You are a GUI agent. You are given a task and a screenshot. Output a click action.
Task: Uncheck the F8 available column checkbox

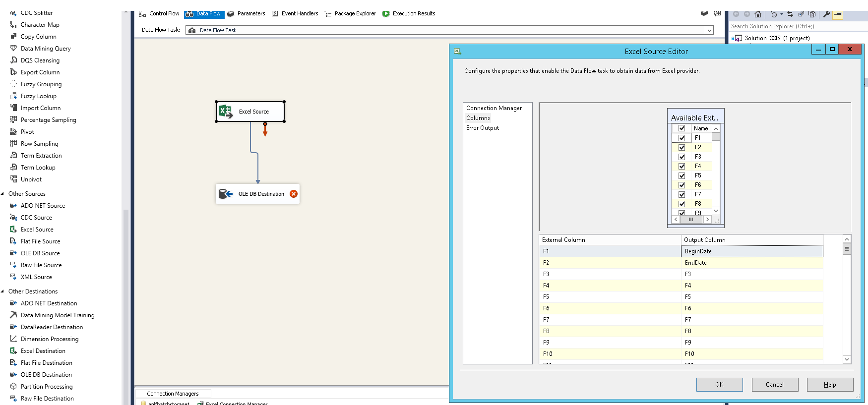click(x=682, y=204)
